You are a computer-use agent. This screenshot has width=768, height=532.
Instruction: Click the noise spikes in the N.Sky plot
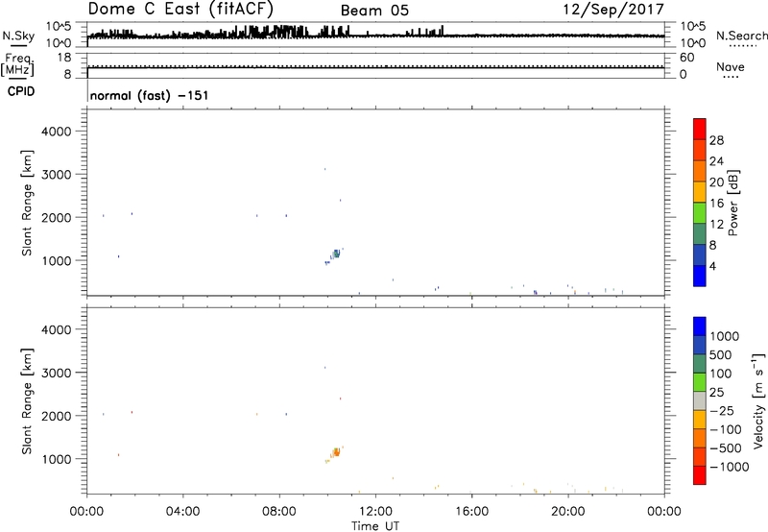pos(276,32)
